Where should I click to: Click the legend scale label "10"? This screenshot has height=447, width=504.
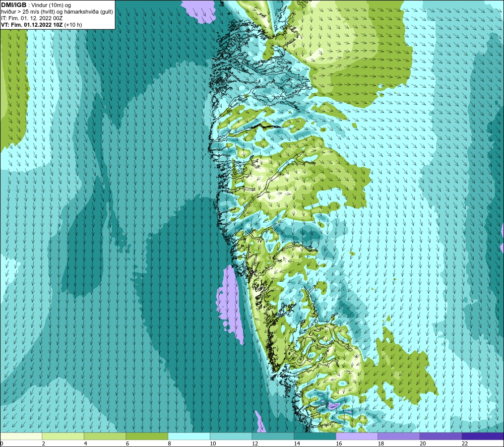click(213, 443)
